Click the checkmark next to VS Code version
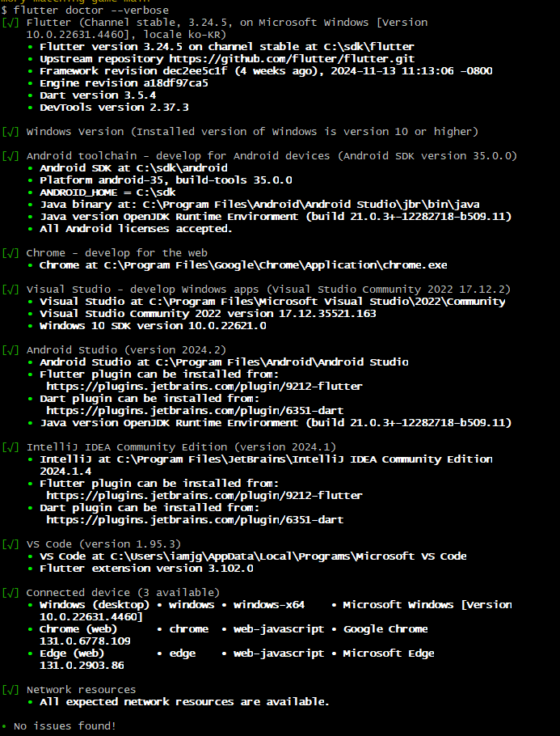Screen dimensions: 560x736 [11, 544]
